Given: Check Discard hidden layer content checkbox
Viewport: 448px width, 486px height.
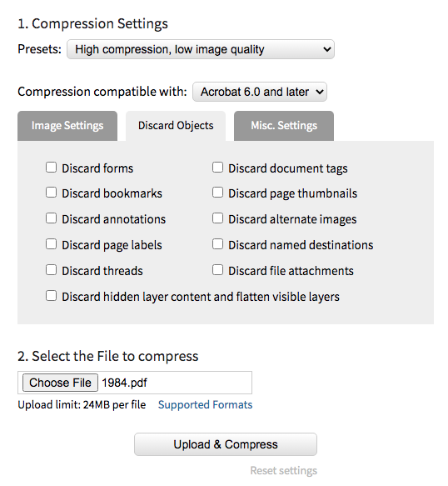Looking at the screenshot, I should point(51,296).
